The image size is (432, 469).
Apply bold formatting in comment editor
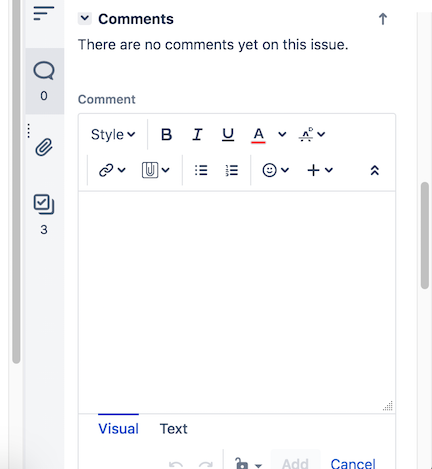(x=166, y=135)
